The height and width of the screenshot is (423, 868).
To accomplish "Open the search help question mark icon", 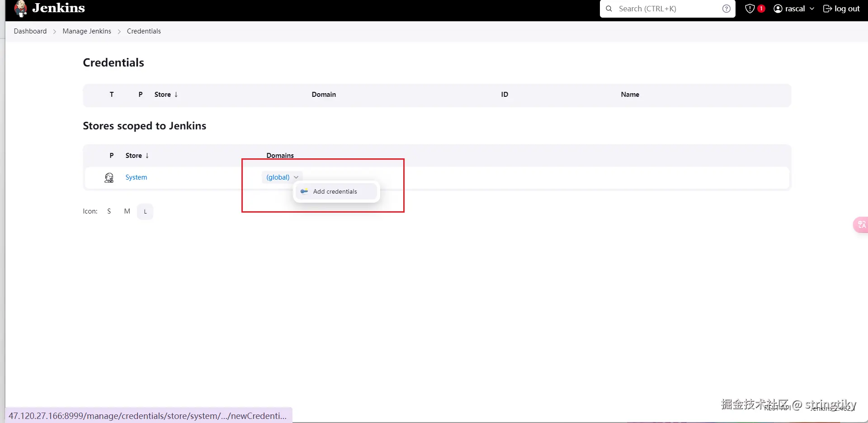I will 726,9.
